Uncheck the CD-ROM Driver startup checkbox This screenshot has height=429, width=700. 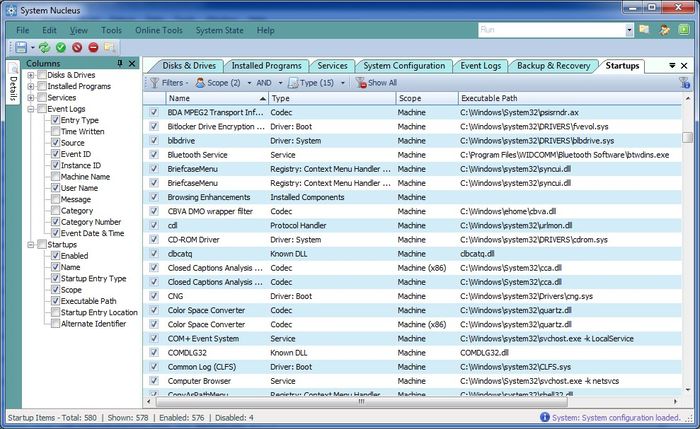point(154,239)
